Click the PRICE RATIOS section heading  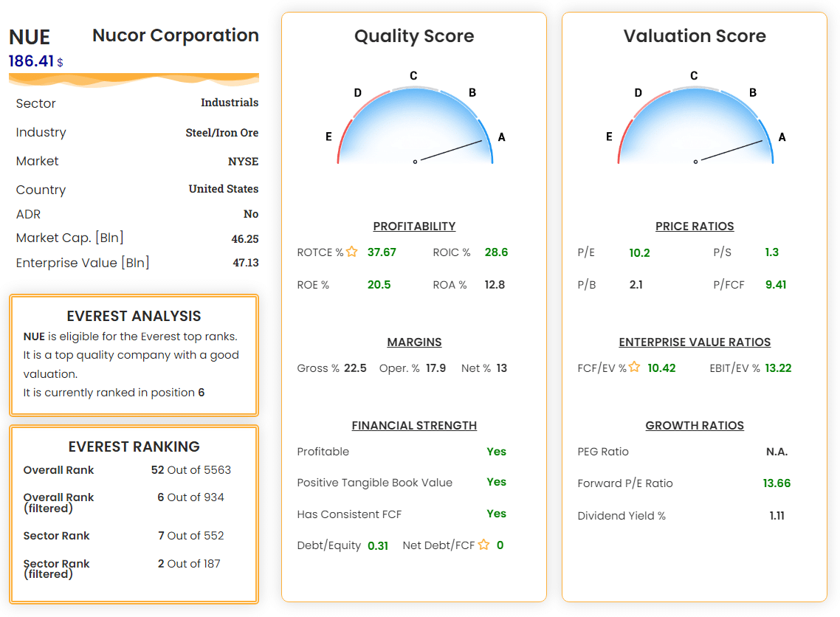coord(695,226)
